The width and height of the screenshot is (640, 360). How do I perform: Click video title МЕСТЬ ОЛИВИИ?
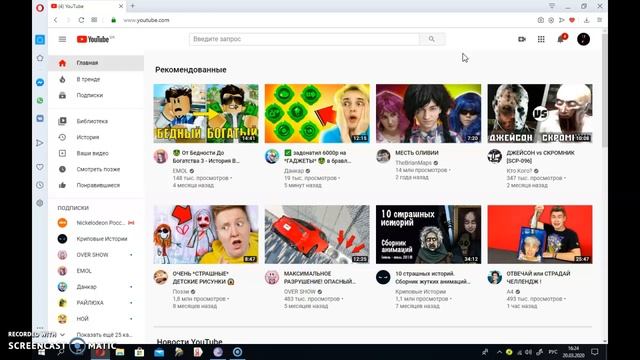click(417, 153)
